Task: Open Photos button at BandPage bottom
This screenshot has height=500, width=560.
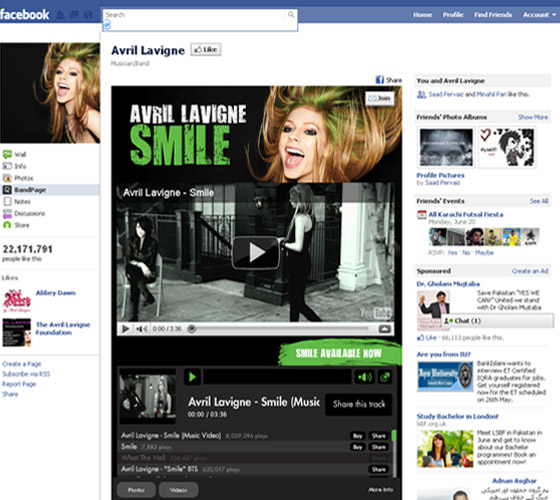Action: pyautogui.click(x=136, y=490)
